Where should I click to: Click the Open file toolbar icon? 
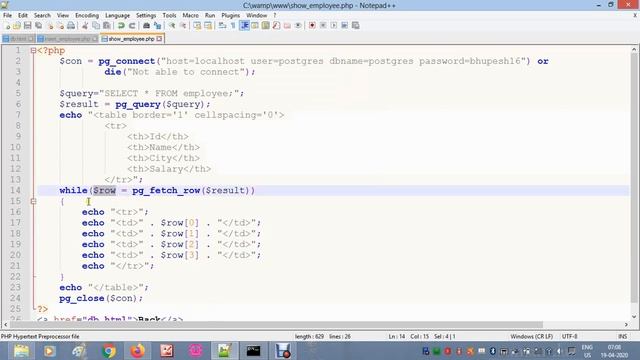pos(17,26)
